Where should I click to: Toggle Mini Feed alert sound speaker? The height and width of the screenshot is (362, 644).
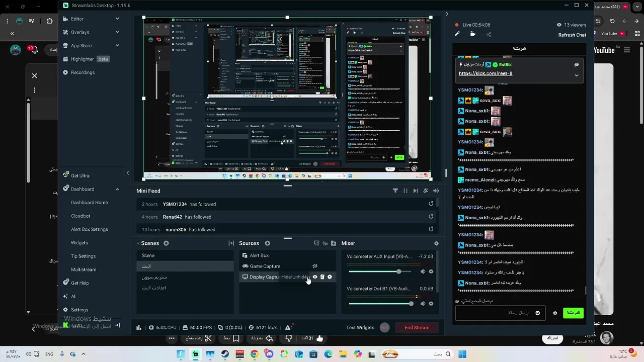coord(436,191)
